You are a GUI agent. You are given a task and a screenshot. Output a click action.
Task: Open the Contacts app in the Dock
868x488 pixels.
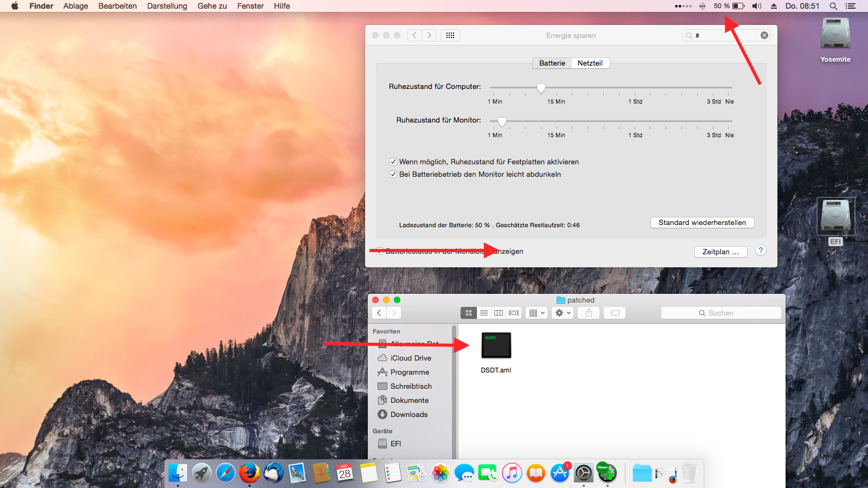coord(321,473)
